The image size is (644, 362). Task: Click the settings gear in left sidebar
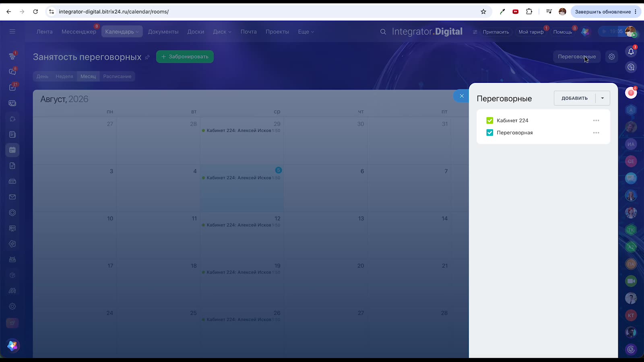(12, 306)
